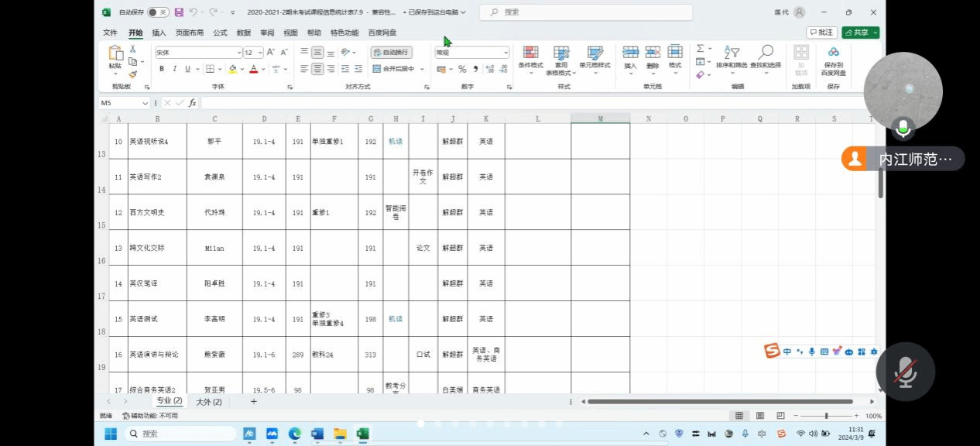980x446 pixels.
Task: Click the Cut scissors icon
Action: (x=132, y=49)
